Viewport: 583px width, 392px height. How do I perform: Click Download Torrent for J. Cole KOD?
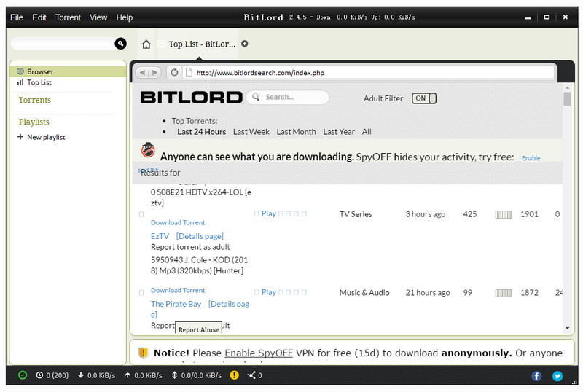pyautogui.click(x=178, y=290)
